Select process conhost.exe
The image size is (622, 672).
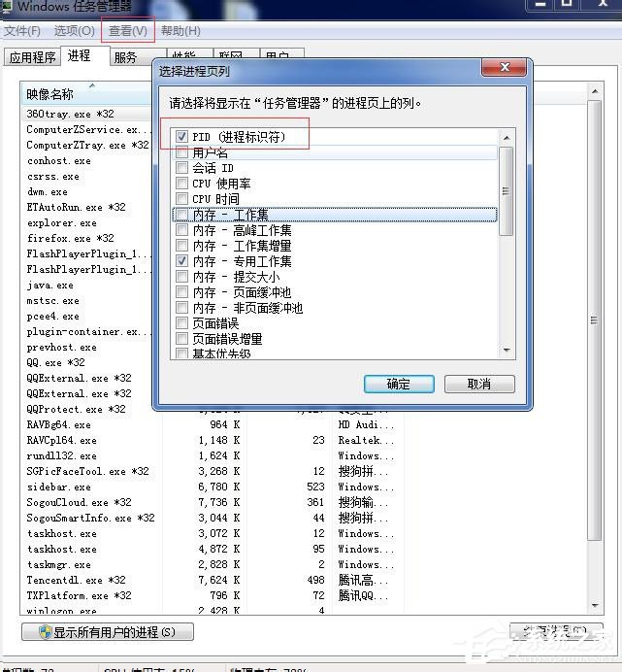click(x=58, y=160)
